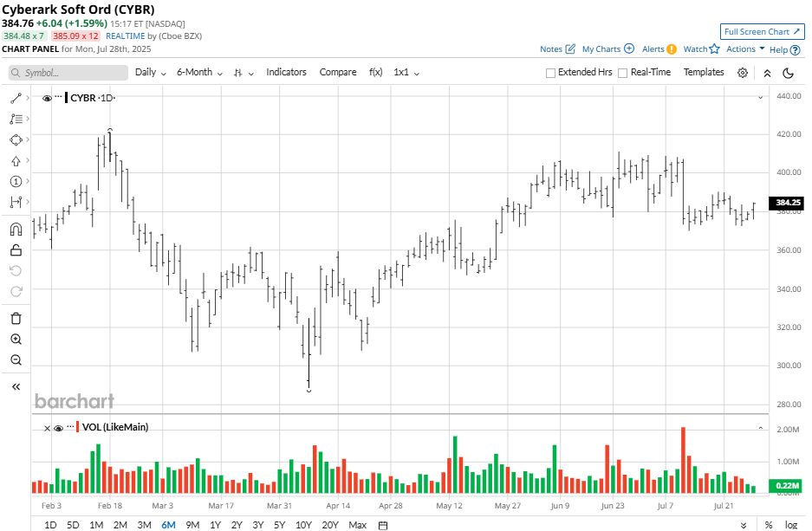Open the Notes link

pos(551,49)
